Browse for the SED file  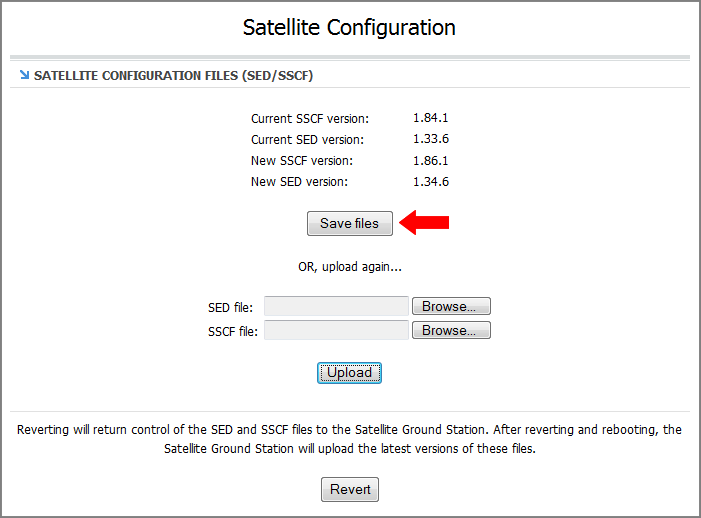pyautogui.click(x=451, y=306)
